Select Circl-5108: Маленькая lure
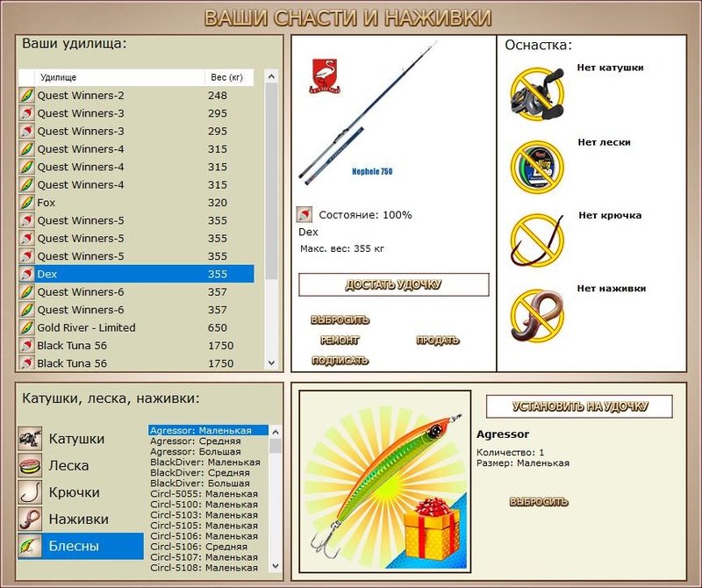Viewport: 702px width, 588px height. 209,568
